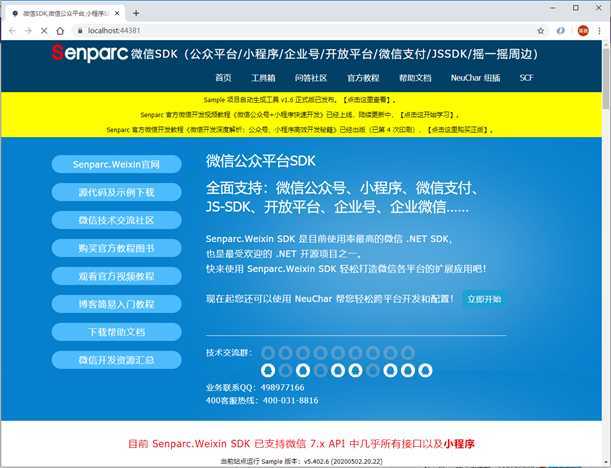This screenshot has width=611, height=468.
Task: Open the 工具箱 navigation item
Action: coord(263,78)
